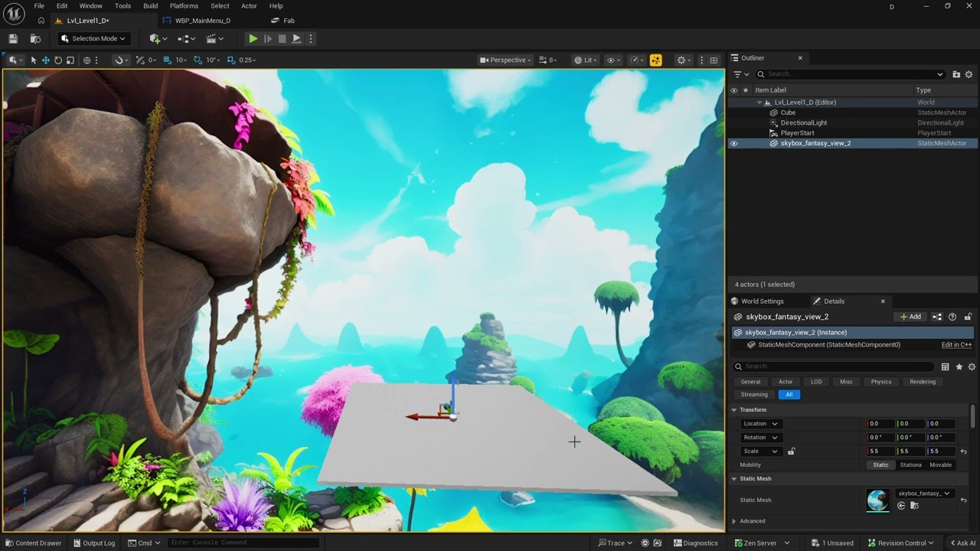Select the Scale tool in viewport toolbar
This screenshot has width=980, height=551.
pyautogui.click(x=70, y=60)
